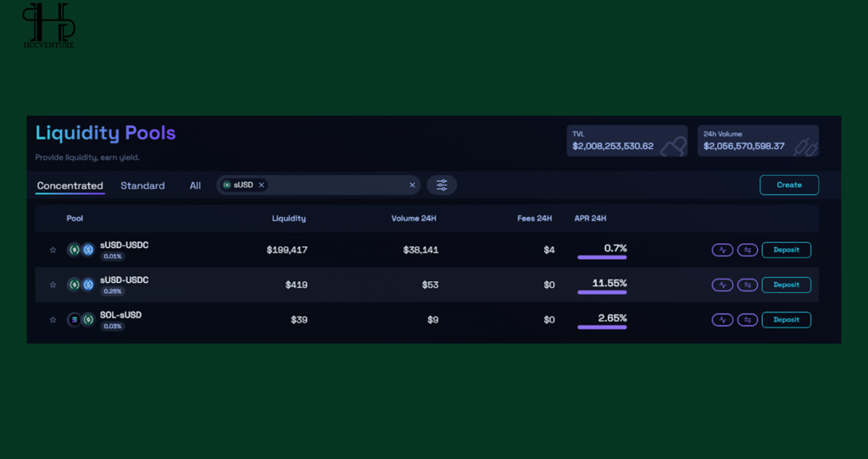Click swap icon for sUSD-USDC 0.25% pool
The image size is (868, 459).
tap(748, 285)
